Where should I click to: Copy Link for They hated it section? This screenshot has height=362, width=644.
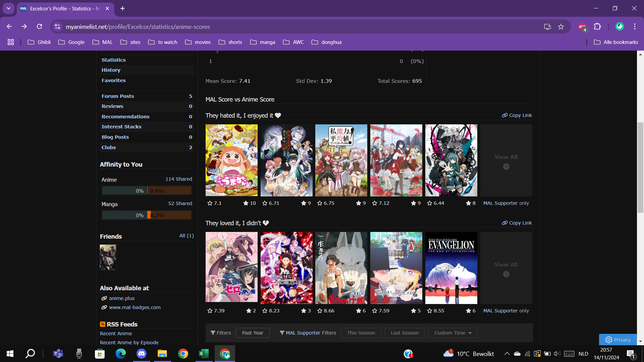(x=517, y=115)
